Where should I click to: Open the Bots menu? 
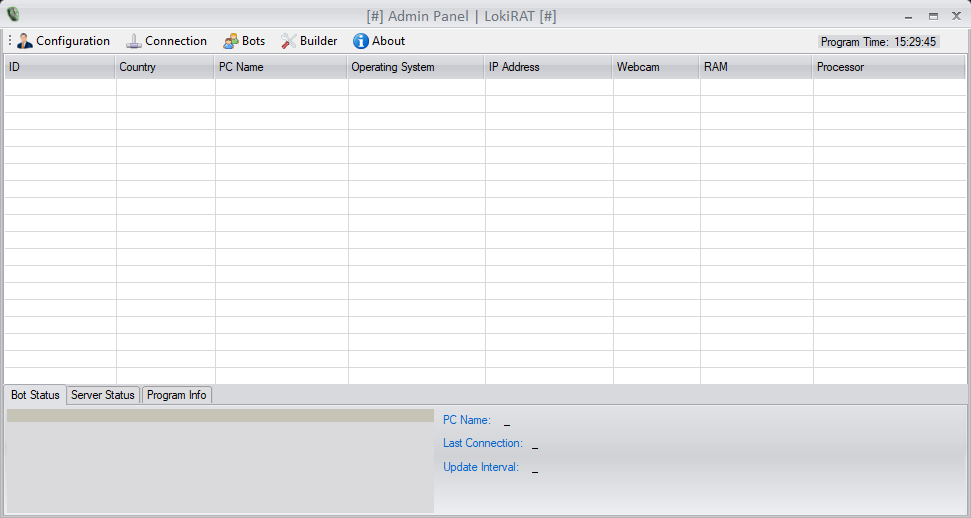(244, 41)
